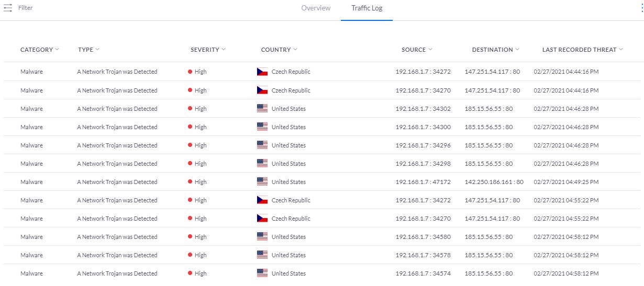Image resolution: width=644 pixels, height=286 pixels.
Task: Click the red High severity dot in first row
Action: pos(190,72)
